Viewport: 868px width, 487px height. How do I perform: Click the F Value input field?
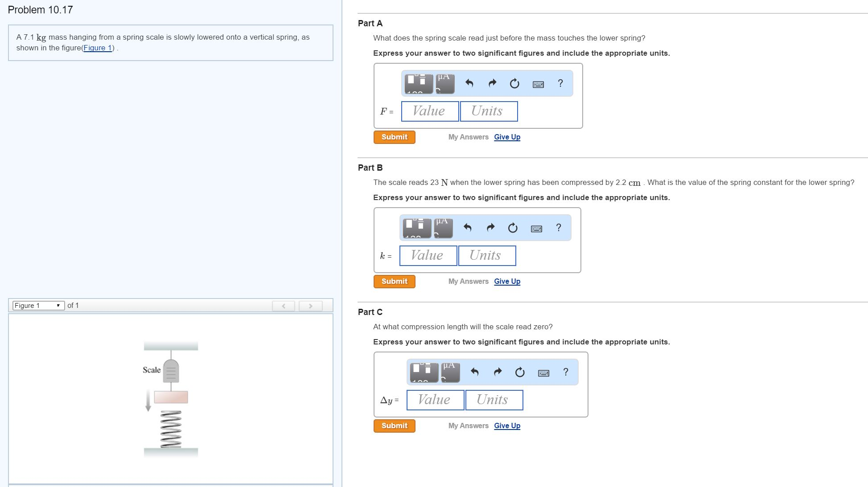430,111
